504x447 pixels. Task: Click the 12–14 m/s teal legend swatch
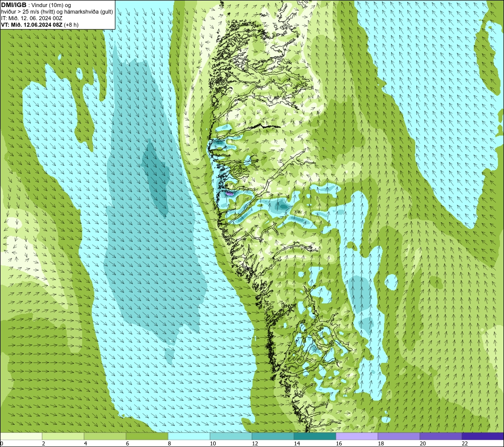click(273, 436)
